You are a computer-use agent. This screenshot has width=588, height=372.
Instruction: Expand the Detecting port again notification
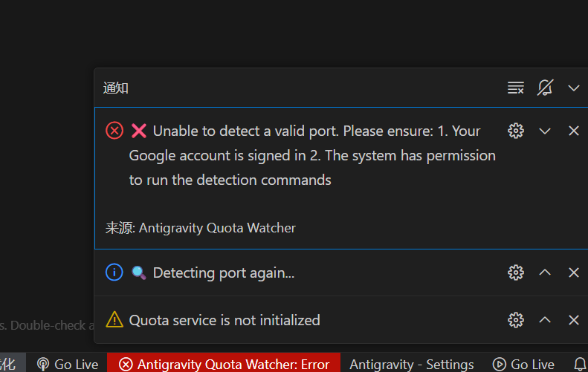coord(545,273)
